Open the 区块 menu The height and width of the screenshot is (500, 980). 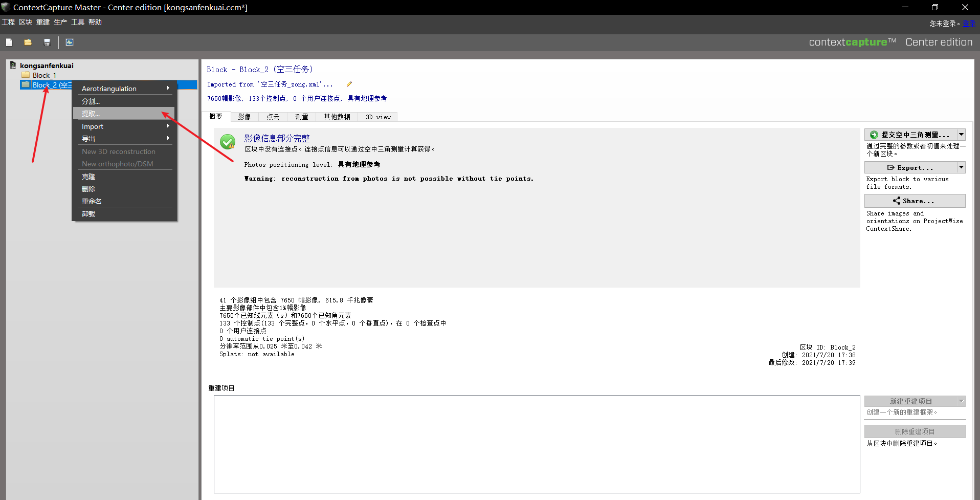26,22
